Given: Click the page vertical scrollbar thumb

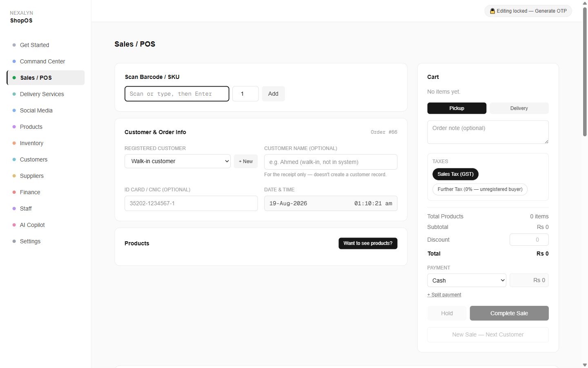Looking at the screenshot, I should [585, 71].
